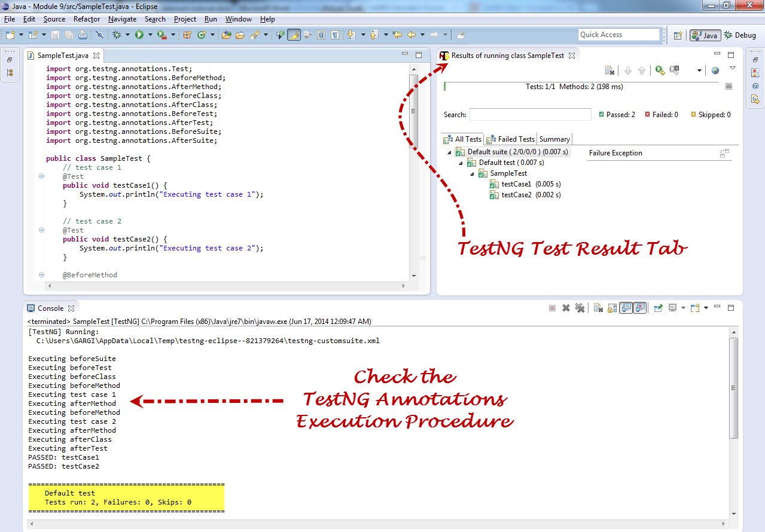The width and height of the screenshot is (765, 532).
Task: Click the green Run button in toolbar
Action: point(139,35)
